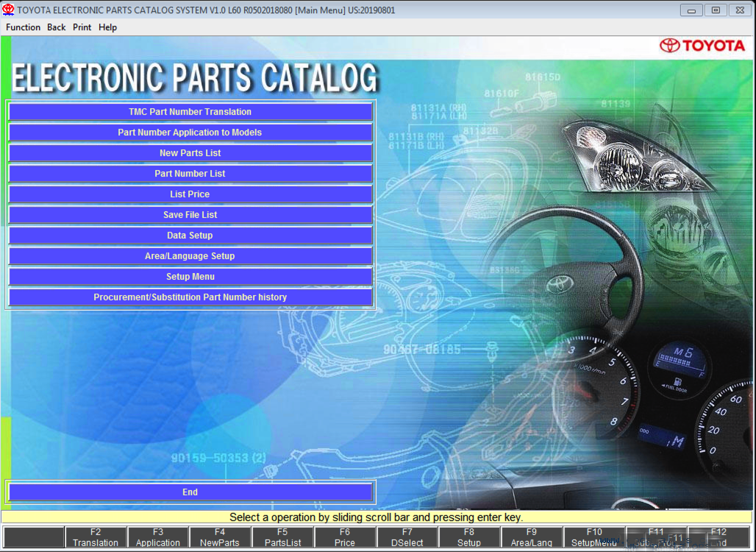Open the New Parts List
This screenshot has height=552, width=756.
[190, 152]
